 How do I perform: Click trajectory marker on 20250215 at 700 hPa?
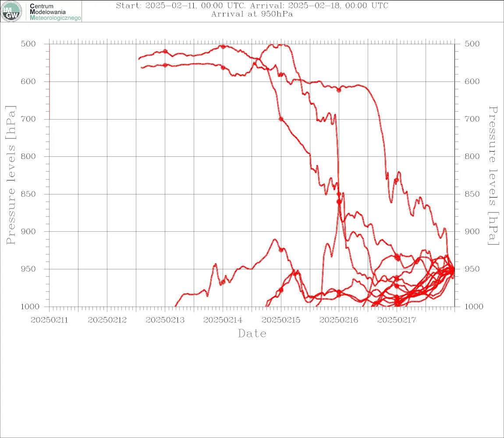pyautogui.click(x=281, y=119)
